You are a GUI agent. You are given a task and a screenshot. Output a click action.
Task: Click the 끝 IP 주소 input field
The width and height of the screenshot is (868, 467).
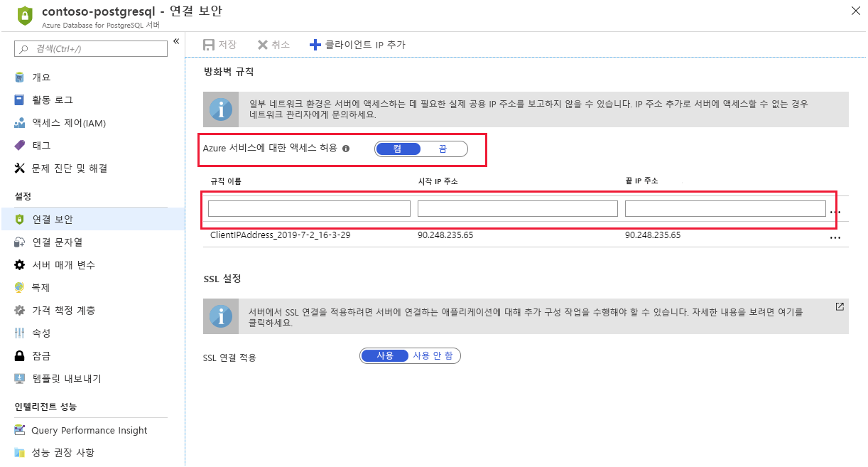pyautogui.click(x=725, y=208)
